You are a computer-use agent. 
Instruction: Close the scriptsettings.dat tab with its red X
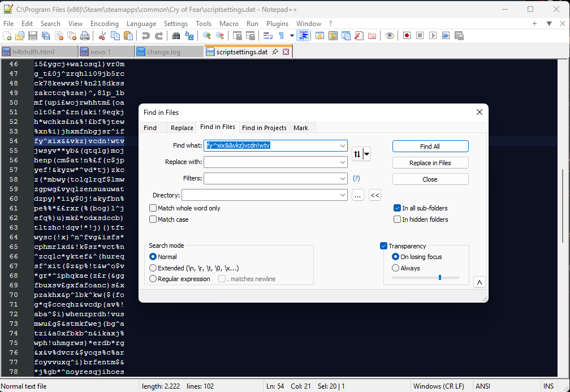point(286,51)
